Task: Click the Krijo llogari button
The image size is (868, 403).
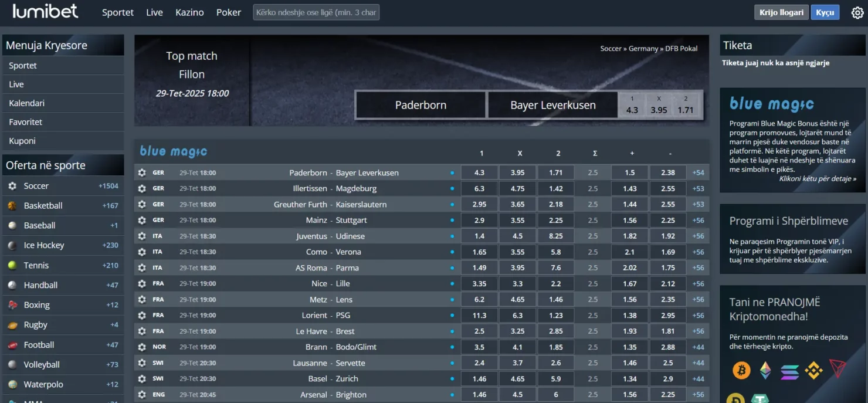Action: tap(781, 12)
